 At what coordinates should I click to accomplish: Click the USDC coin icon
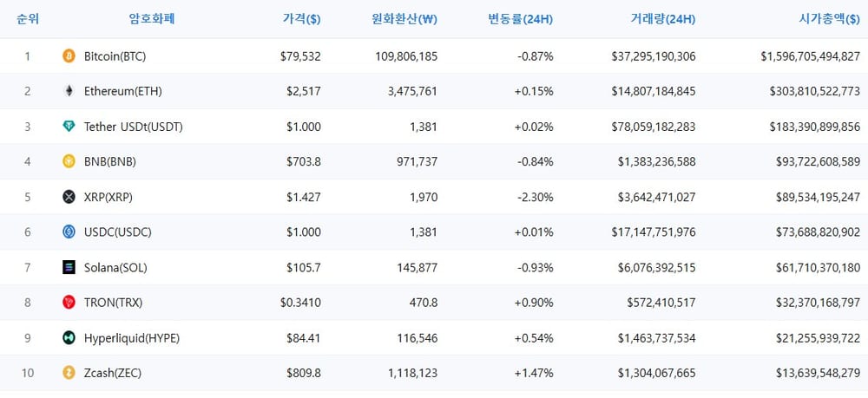[x=69, y=232]
